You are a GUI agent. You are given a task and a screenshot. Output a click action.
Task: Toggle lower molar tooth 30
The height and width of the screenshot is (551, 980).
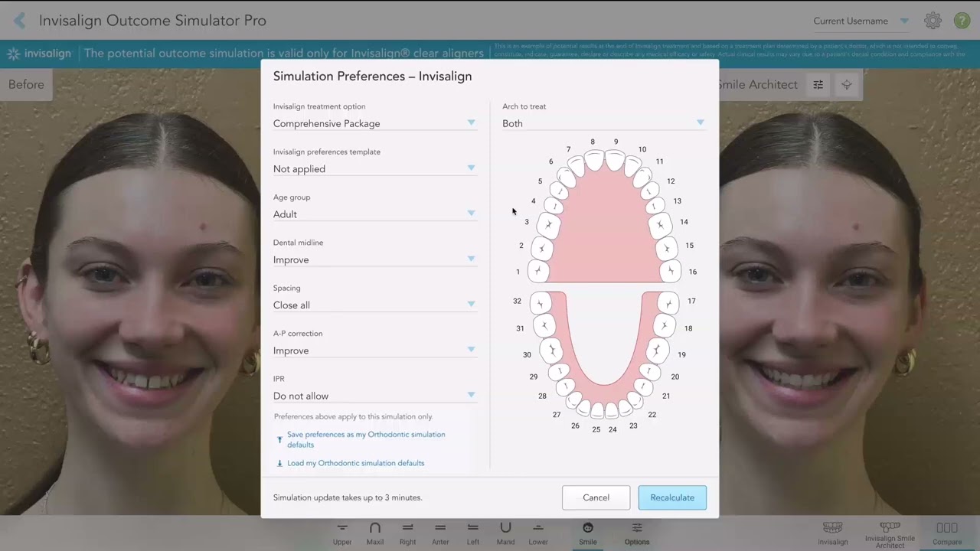[551, 350]
